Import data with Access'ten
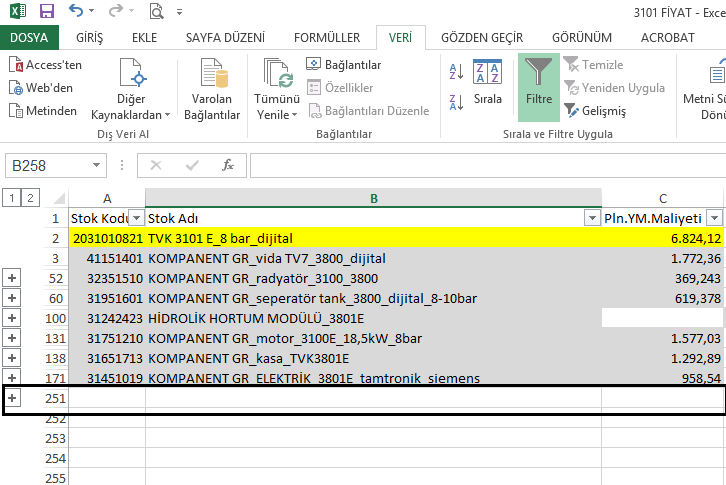The image size is (726, 485). tap(45, 65)
